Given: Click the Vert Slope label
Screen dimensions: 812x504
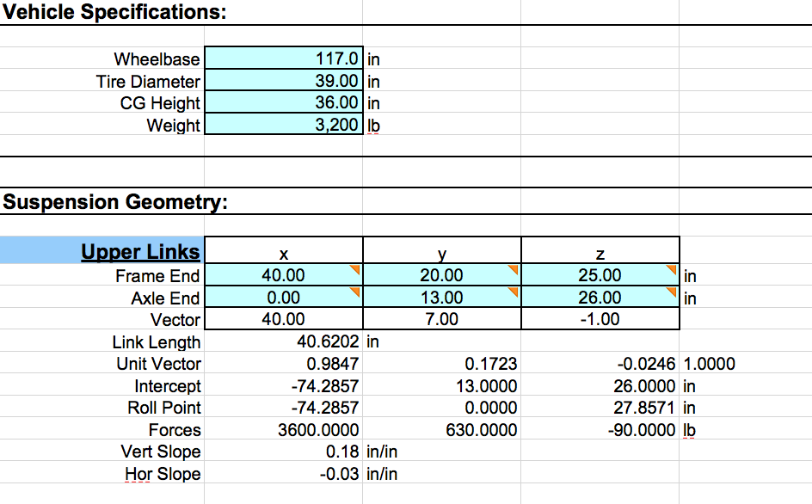Looking at the screenshot, I should coord(161,452).
